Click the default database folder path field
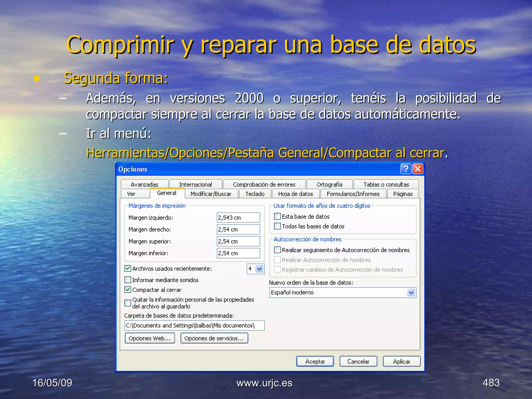This screenshot has width=532, height=399. pyautogui.click(x=195, y=325)
